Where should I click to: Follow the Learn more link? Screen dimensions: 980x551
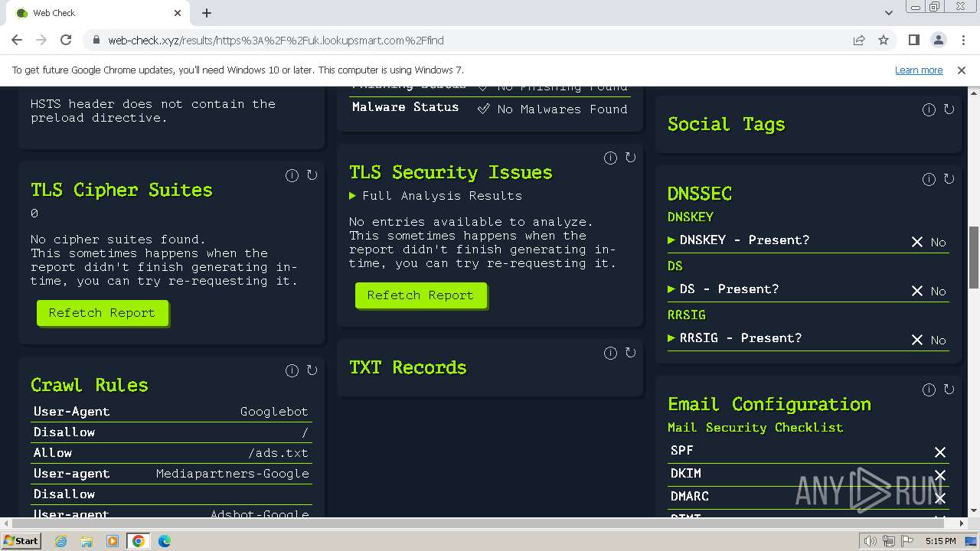coord(919,70)
